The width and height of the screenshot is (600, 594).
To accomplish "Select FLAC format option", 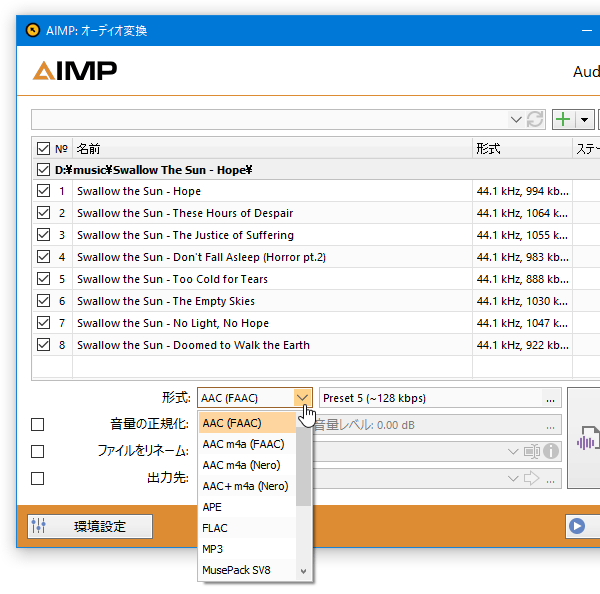I will [x=247, y=528].
